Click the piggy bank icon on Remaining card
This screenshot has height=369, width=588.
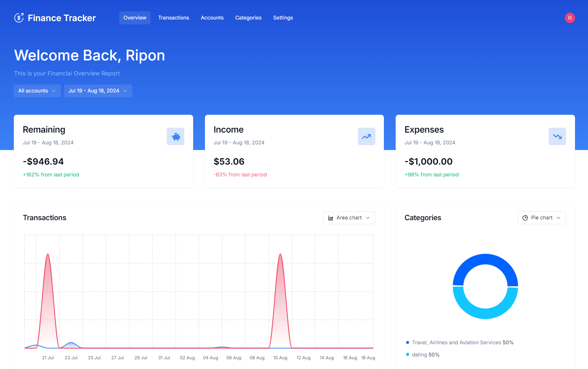pos(175,136)
